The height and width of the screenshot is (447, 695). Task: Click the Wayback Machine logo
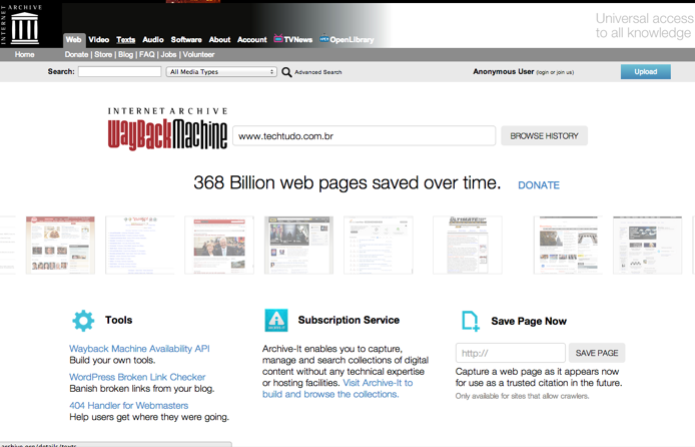tap(168, 129)
